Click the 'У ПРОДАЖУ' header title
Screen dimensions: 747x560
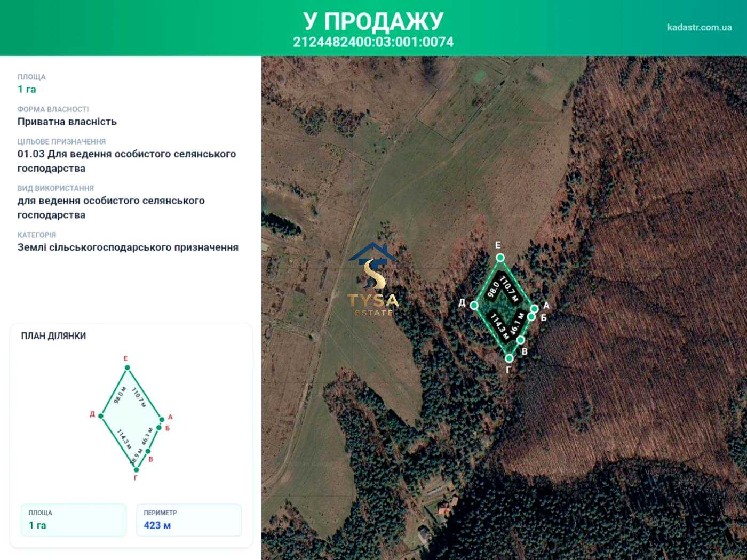pyautogui.click(x=373, y=21)
